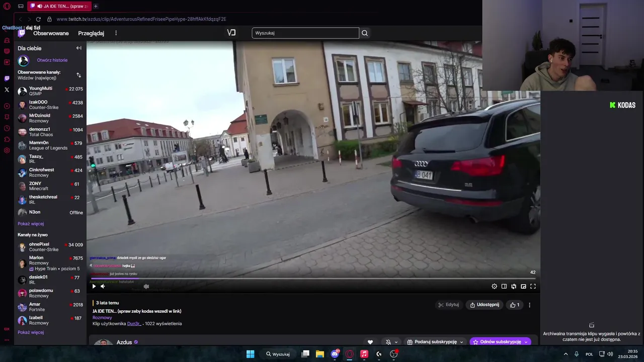Open YoungMulti channel in sidebar
This screenshot has width=644, height=362.
click(50, 91)
